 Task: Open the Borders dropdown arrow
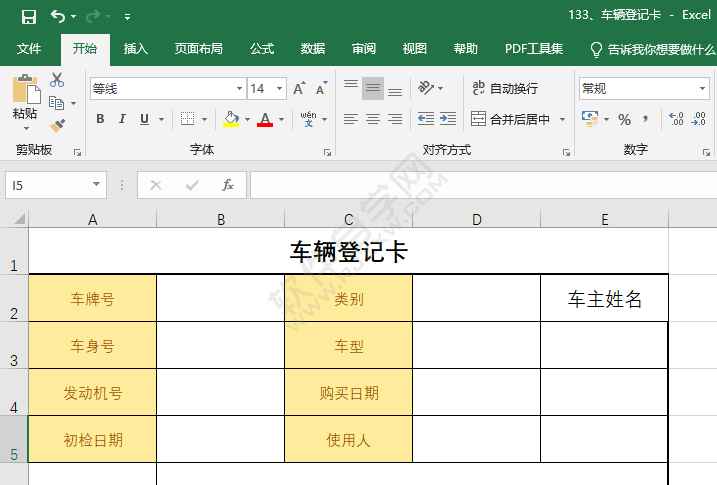pos(204,119)
